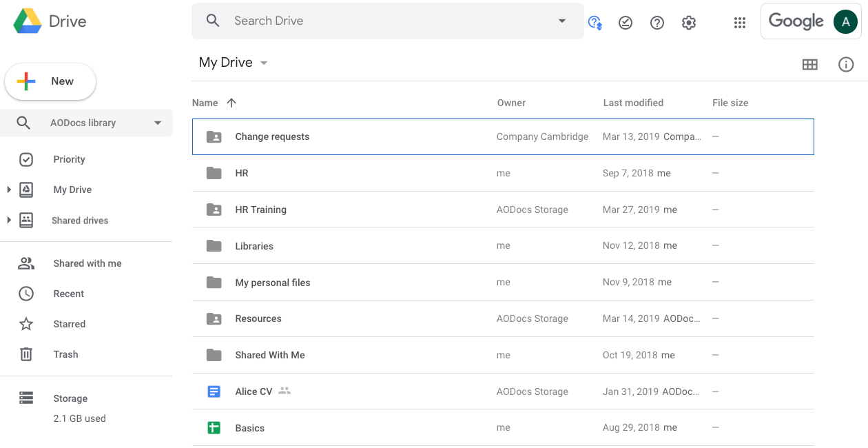Click the Trash bin icon
This screenshot has height=448, width=868.
26,354
